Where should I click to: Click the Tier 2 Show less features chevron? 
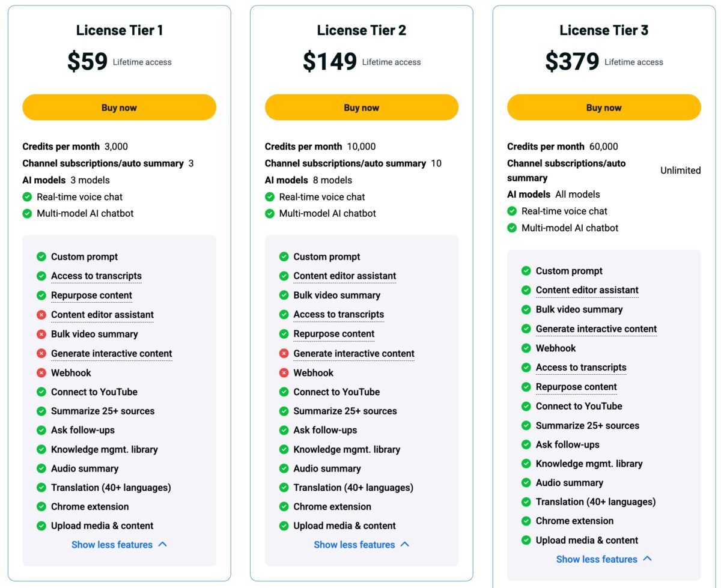coord(404,544)
